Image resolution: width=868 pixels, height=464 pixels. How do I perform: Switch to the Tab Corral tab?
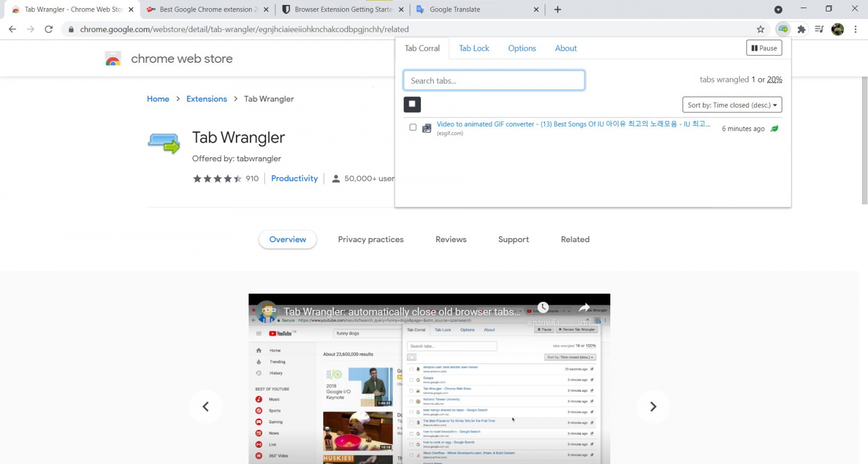pyautogui.click(x=422, y=48)
